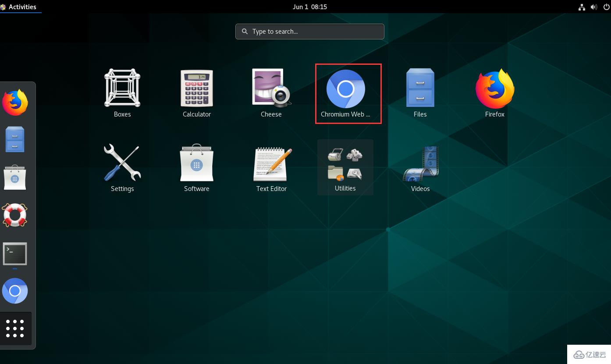Screen dimensions: 611x364
Task: Launch the Calculator app
Action: (197, 88)
